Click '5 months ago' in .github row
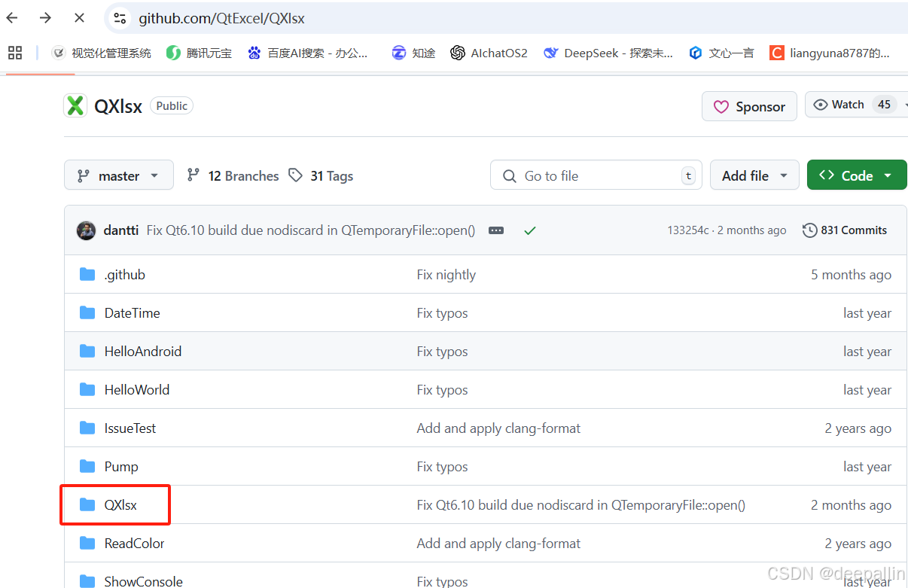908x588 pixels. 851,275
